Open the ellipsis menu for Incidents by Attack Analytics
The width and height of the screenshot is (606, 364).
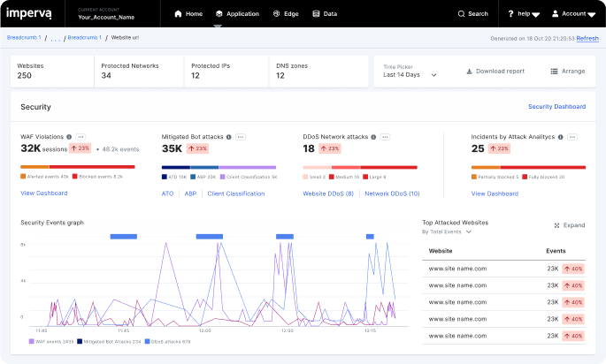572,137
